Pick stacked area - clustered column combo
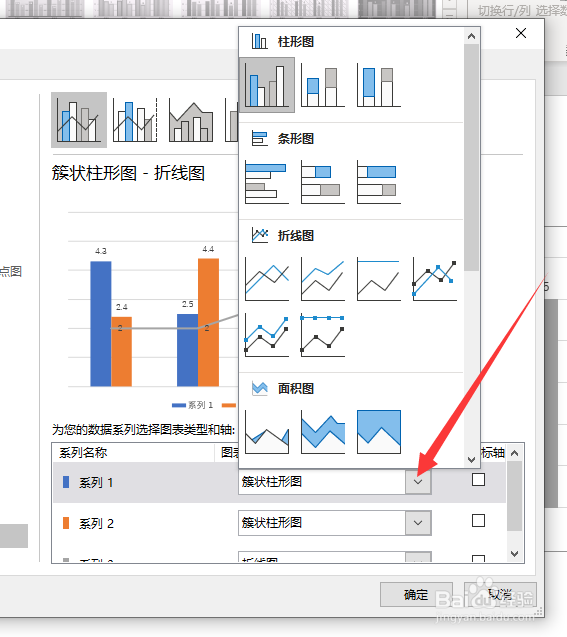567x637 pixels. click(191, 120)
